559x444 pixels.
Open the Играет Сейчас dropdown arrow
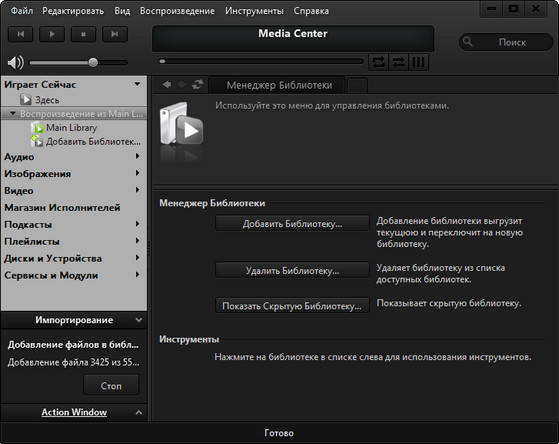[x=137, y=84]
